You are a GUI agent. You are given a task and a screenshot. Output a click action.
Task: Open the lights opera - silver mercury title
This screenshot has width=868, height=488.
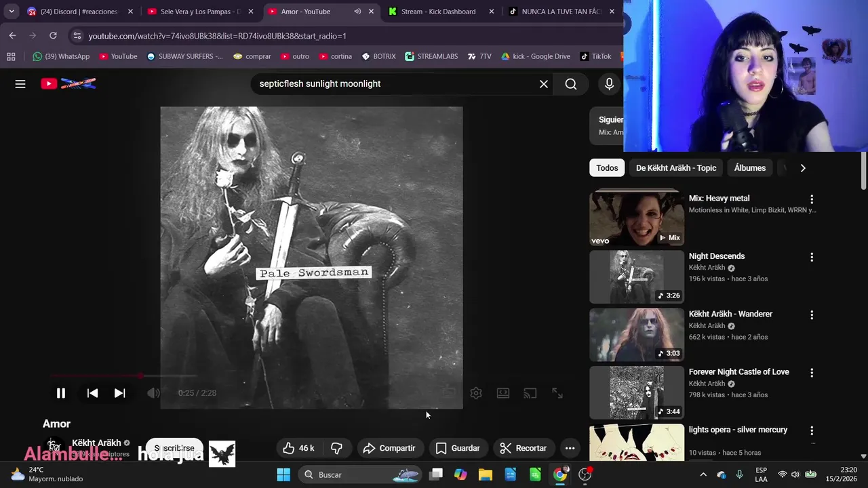click(x=738, y=430)
